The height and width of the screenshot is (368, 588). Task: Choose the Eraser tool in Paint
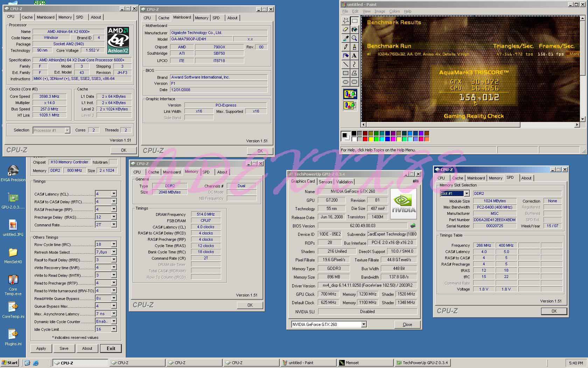(x=346, y=29)
